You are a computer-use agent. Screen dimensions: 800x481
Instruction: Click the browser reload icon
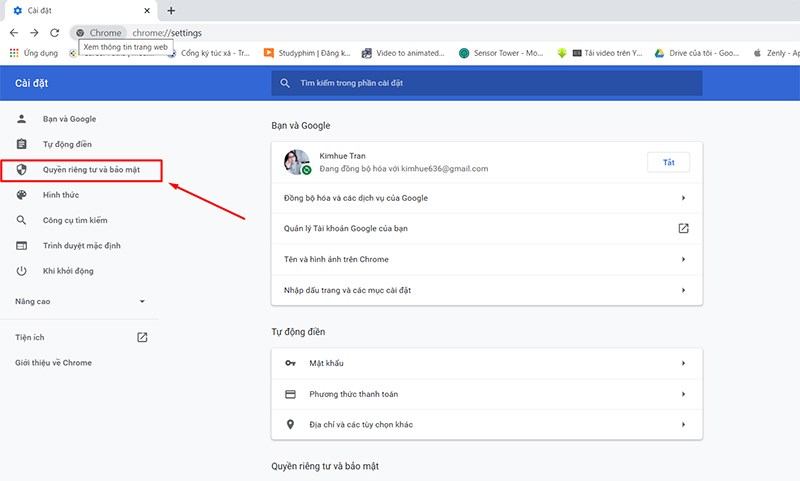(x=54, y=33)
